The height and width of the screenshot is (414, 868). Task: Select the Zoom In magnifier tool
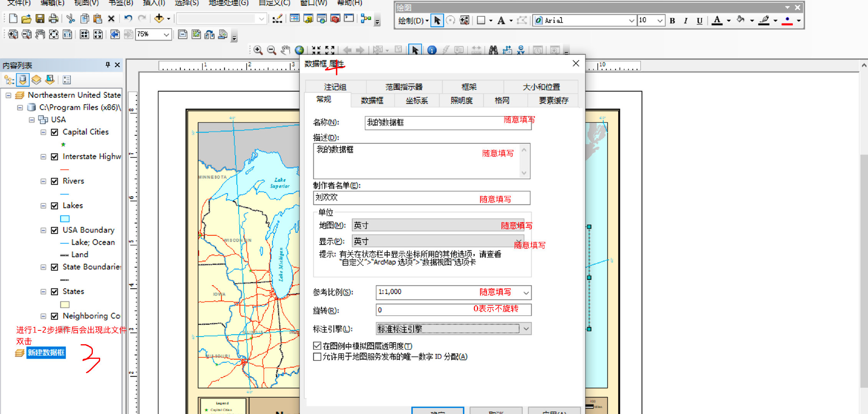[258, 50]
